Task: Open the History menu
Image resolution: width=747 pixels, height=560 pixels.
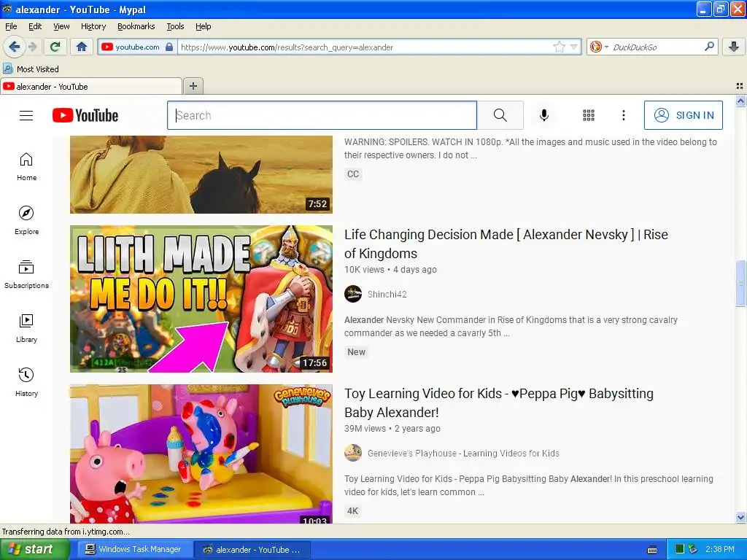Action: 93,26
